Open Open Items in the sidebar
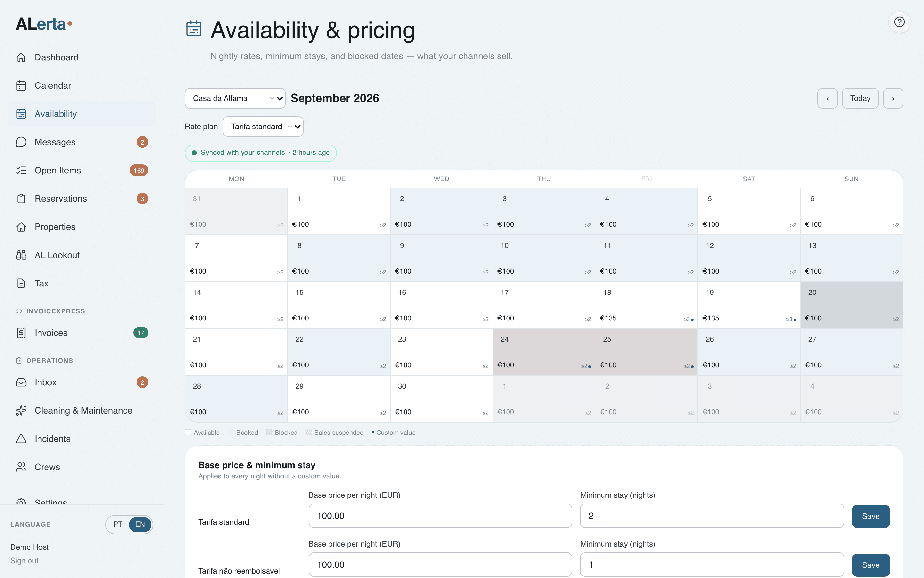The image size is (924, 578). 82,171
